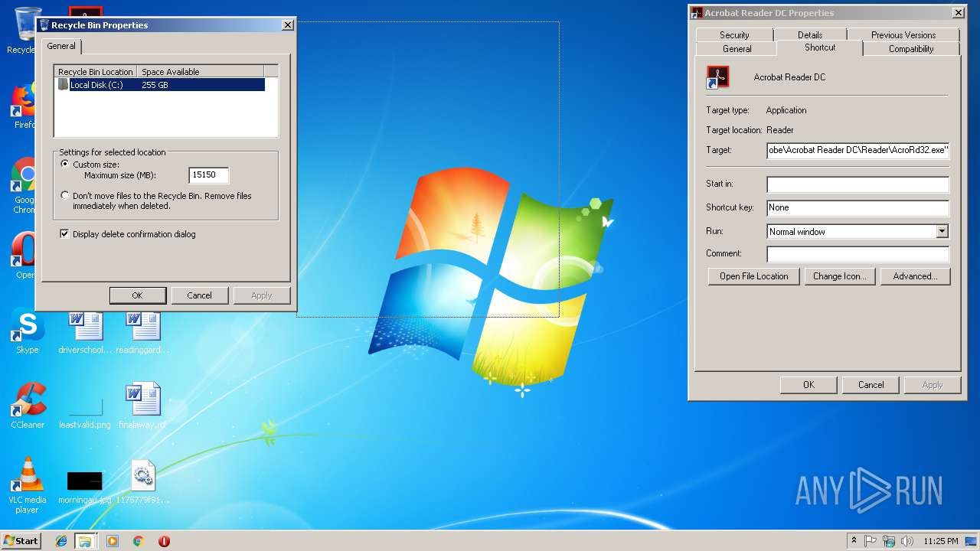Click the taskbar clock 11:25 PM

pos(940,541)
